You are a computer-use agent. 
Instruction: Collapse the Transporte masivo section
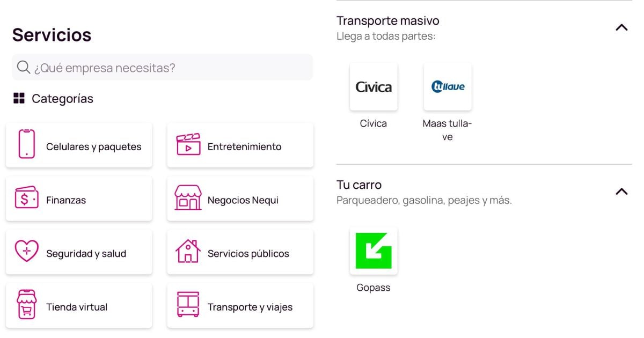tap(621, 27)
